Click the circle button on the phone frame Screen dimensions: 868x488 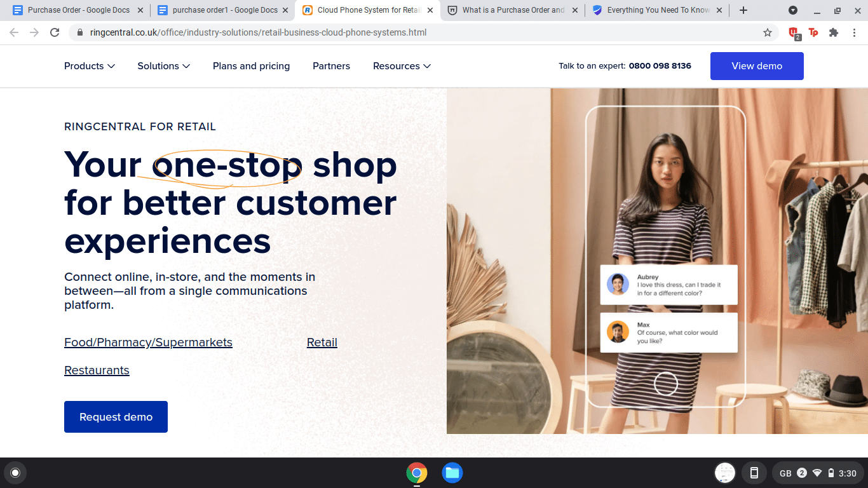click(x=666, y=383)
